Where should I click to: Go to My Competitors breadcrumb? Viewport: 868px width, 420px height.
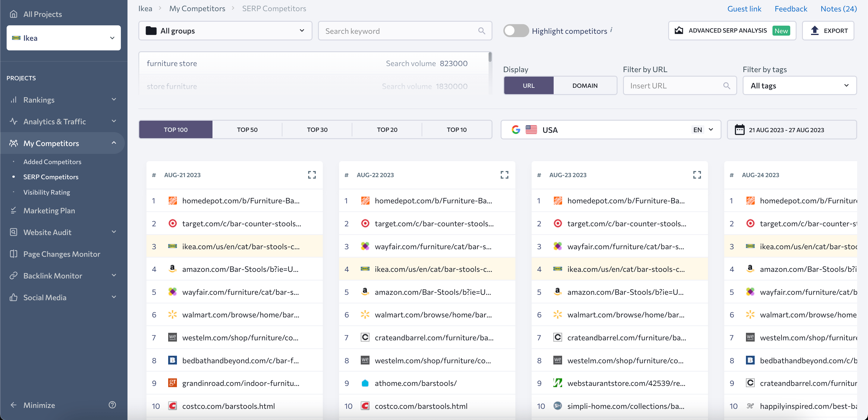pos(197,8)
